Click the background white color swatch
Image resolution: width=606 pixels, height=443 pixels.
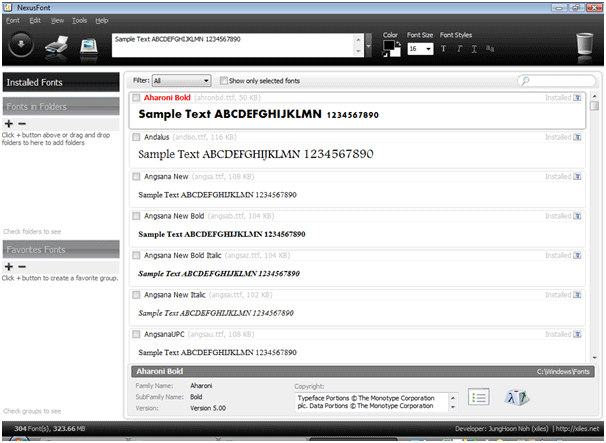pos(395,52)
